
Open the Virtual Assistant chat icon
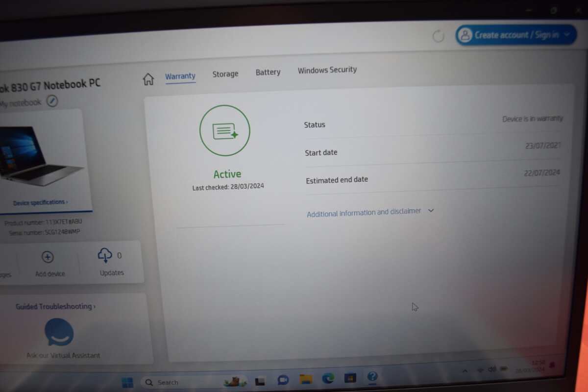[x=59, y=332]
